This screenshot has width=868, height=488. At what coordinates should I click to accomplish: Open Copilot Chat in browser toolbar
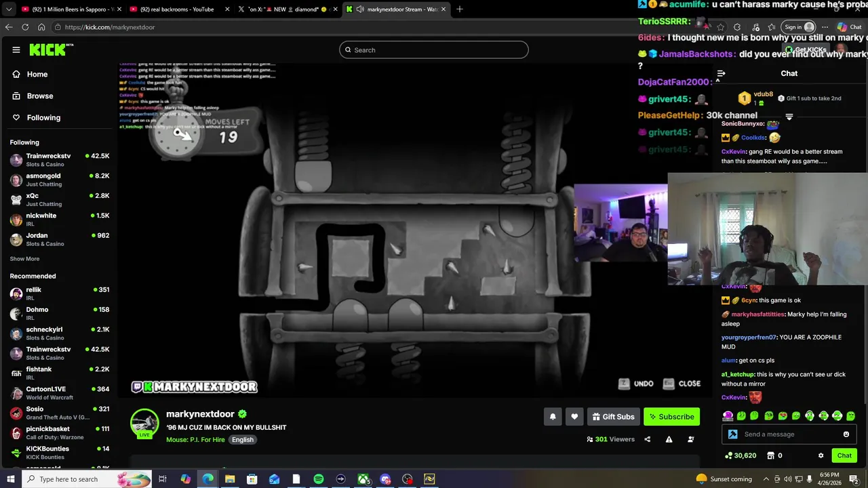[x=849, y=27]
